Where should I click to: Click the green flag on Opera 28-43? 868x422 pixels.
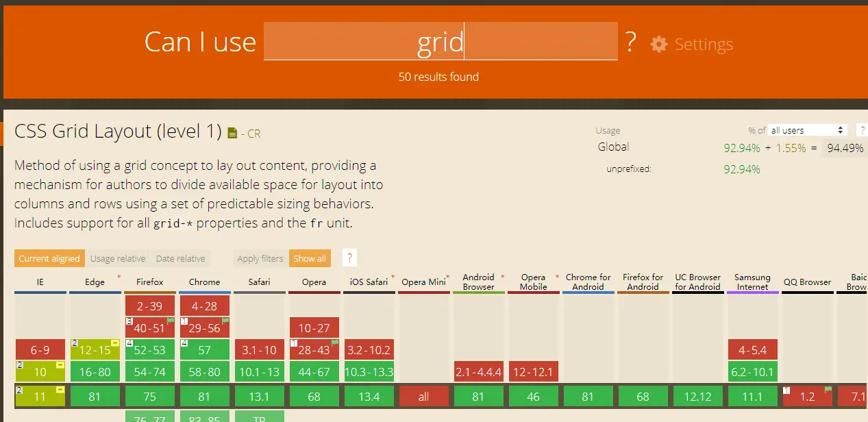(x=335, y=343)
